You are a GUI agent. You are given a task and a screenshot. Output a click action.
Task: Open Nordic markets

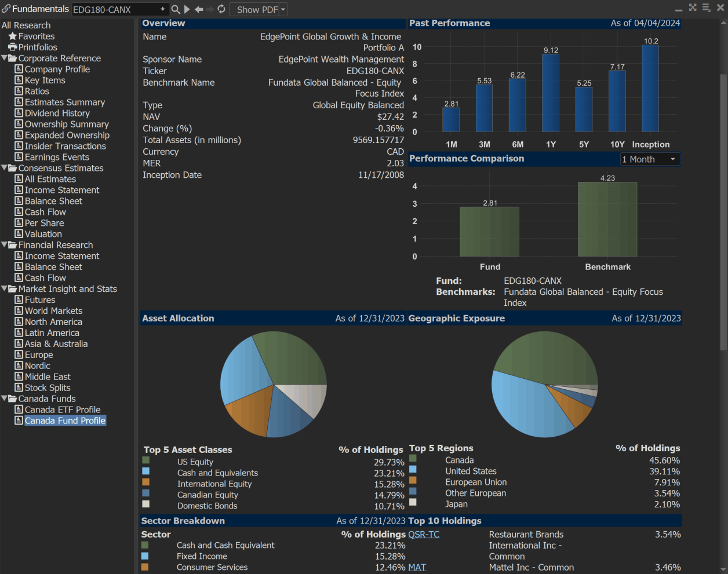[37, 365]
